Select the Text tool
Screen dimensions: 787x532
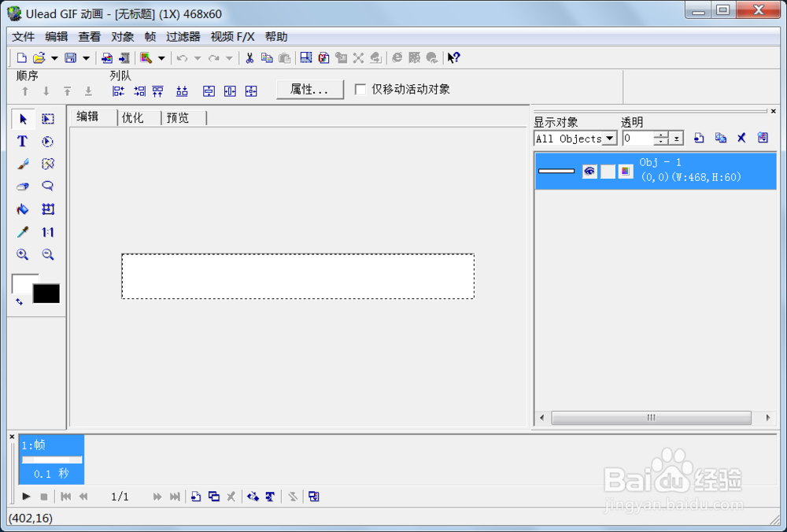tap(22, 142)
